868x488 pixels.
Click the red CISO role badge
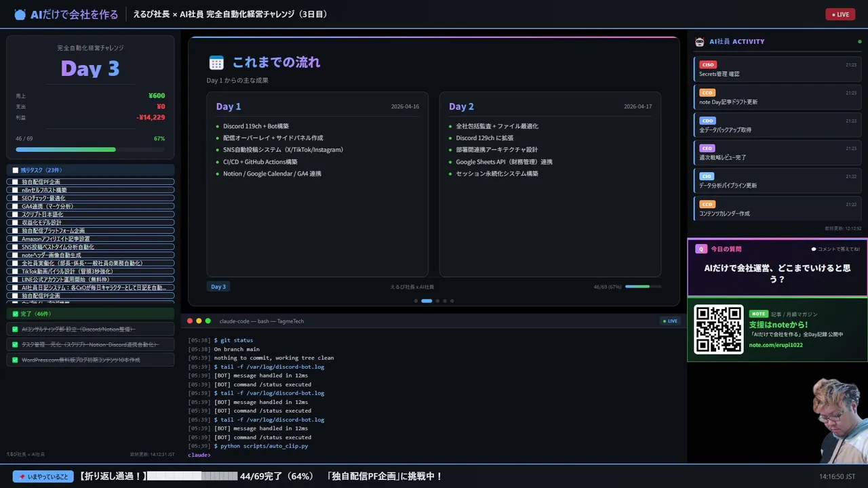click(x=707, y=65)
